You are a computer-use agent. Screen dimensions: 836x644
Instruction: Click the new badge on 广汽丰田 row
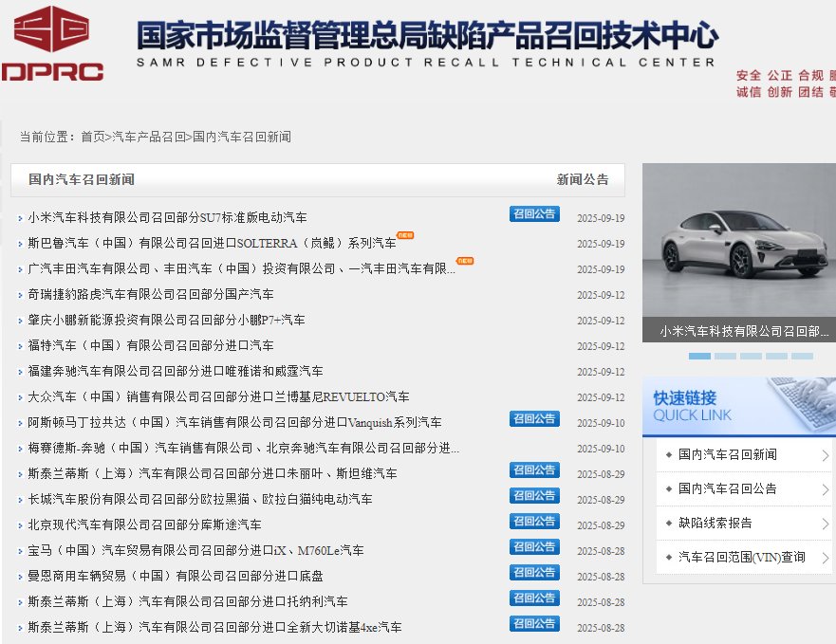pyautogui.click(x=465, y=261)
